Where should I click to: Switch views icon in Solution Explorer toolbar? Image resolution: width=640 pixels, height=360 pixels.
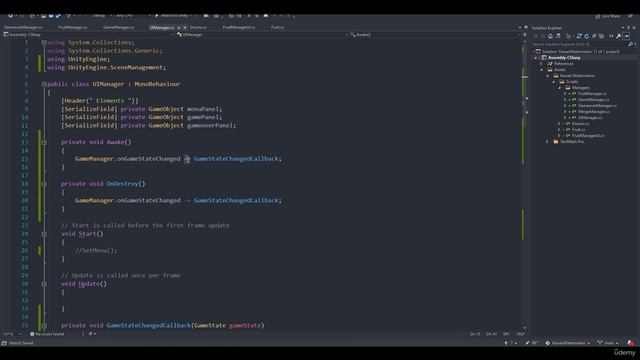[558, 36]
